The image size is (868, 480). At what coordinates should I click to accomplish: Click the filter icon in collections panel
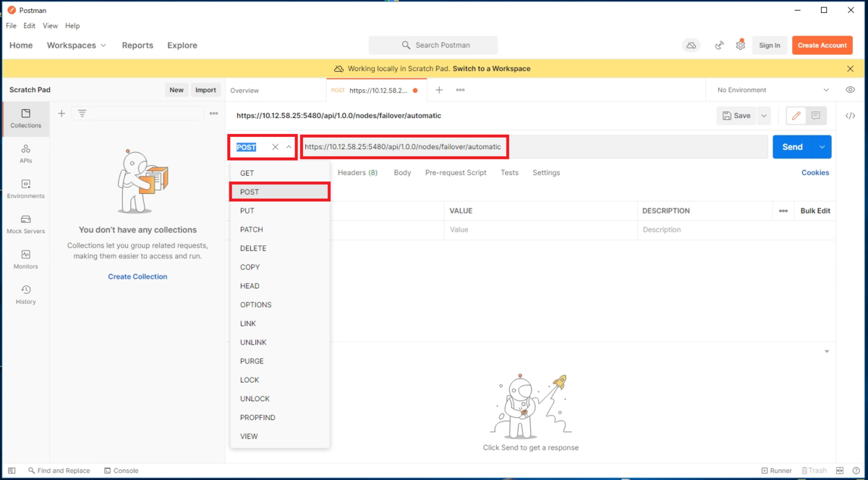(82, 113)
